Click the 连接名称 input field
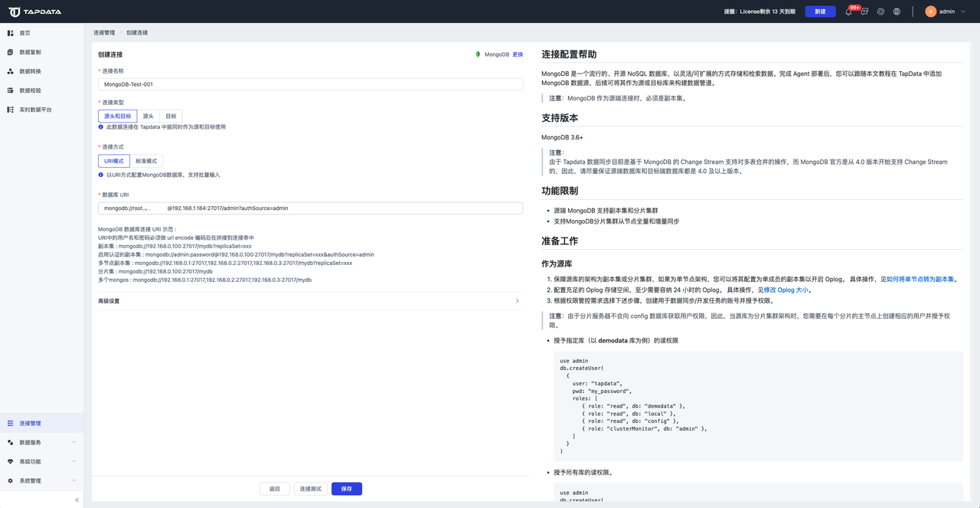 [310, 84]
